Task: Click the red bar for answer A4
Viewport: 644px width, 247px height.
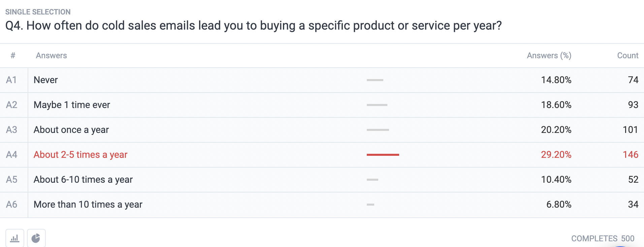Action: click(383, 155)
